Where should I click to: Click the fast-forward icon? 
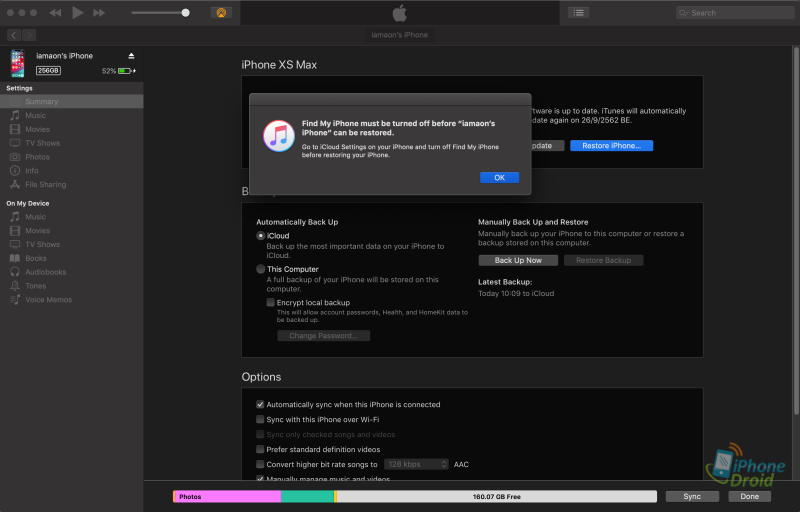99,13
